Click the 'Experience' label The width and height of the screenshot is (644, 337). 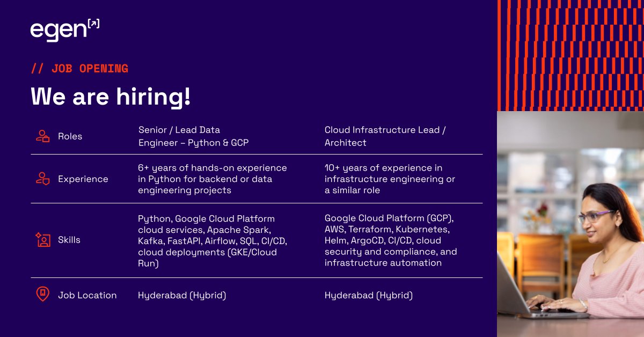coord(83,179)
